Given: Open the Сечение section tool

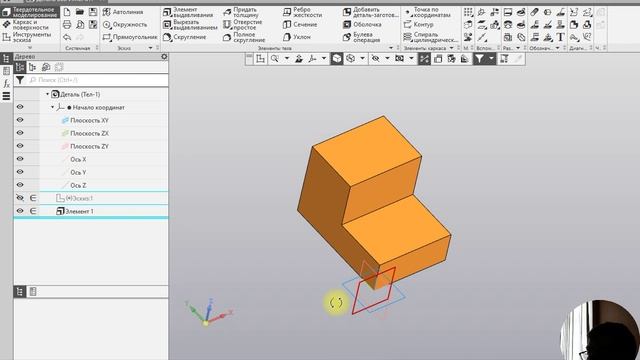Looking at the screenshot, I should click(300, 25).
